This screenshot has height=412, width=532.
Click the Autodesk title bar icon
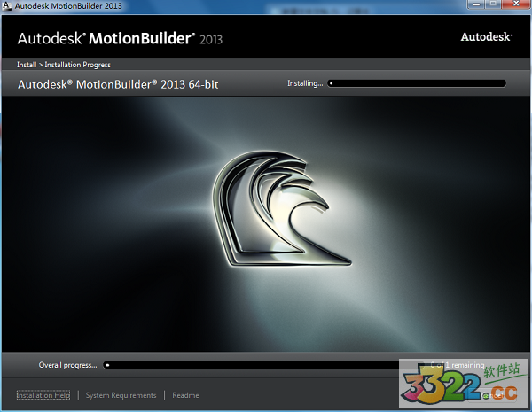click(7, 6)
